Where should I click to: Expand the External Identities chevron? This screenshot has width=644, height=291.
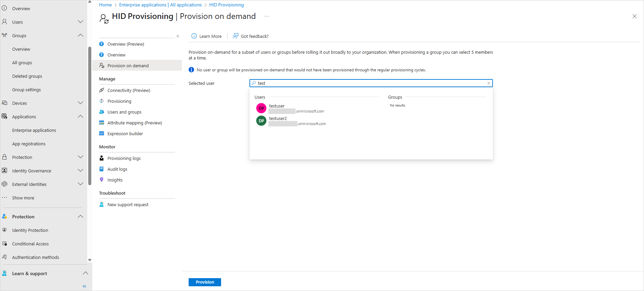pyautogui.click(x=80, y=184)
